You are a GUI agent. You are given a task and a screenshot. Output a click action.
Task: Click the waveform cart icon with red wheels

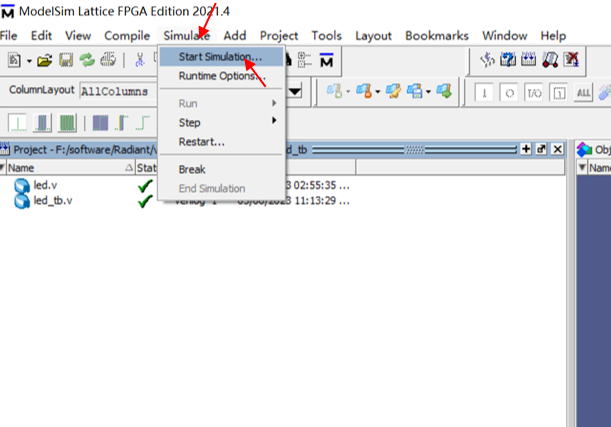[x=550, y=60]
